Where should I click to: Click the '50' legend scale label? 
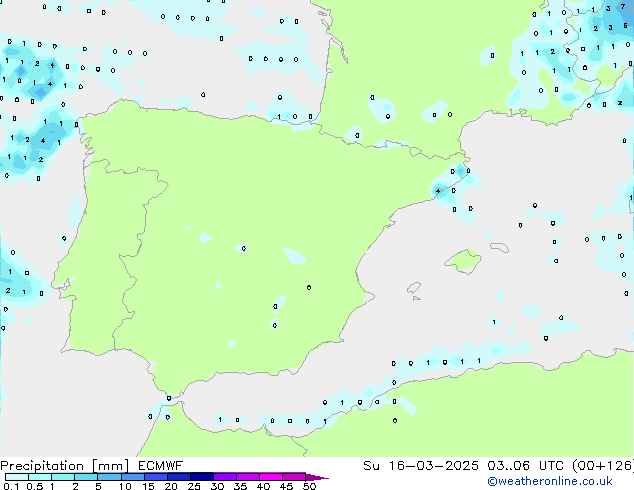point(309,486)
